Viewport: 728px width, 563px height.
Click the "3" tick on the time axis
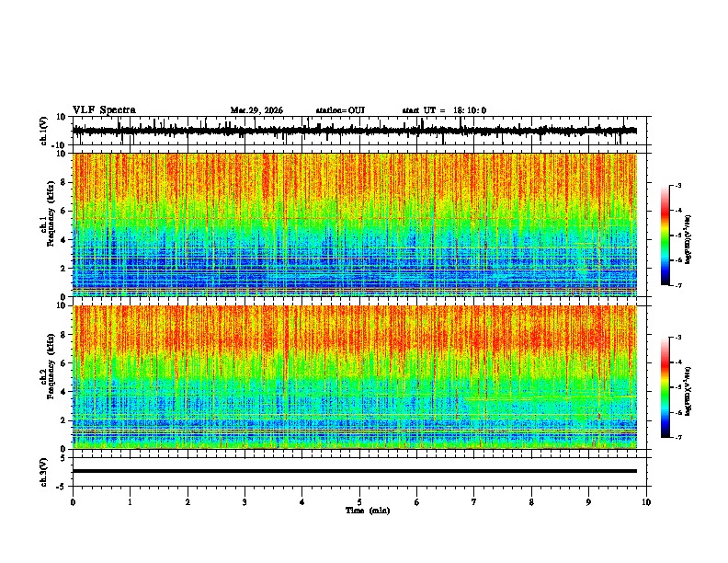click(245, 502)
